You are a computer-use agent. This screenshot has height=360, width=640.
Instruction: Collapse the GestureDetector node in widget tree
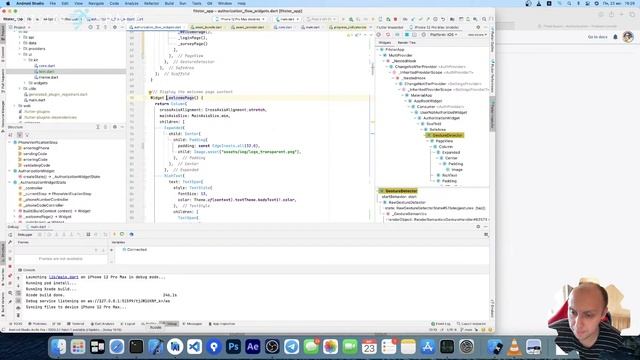[425, 135]
